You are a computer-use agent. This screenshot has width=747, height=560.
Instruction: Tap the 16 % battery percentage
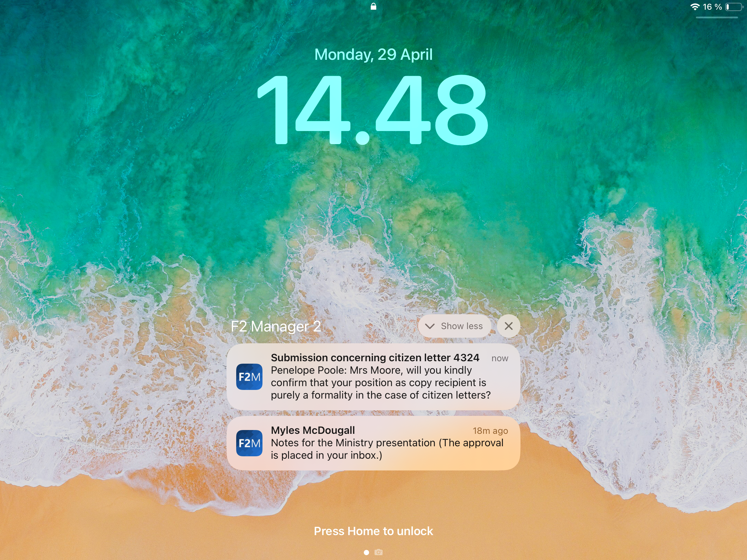pyautogui.click(x=712, y=7)
